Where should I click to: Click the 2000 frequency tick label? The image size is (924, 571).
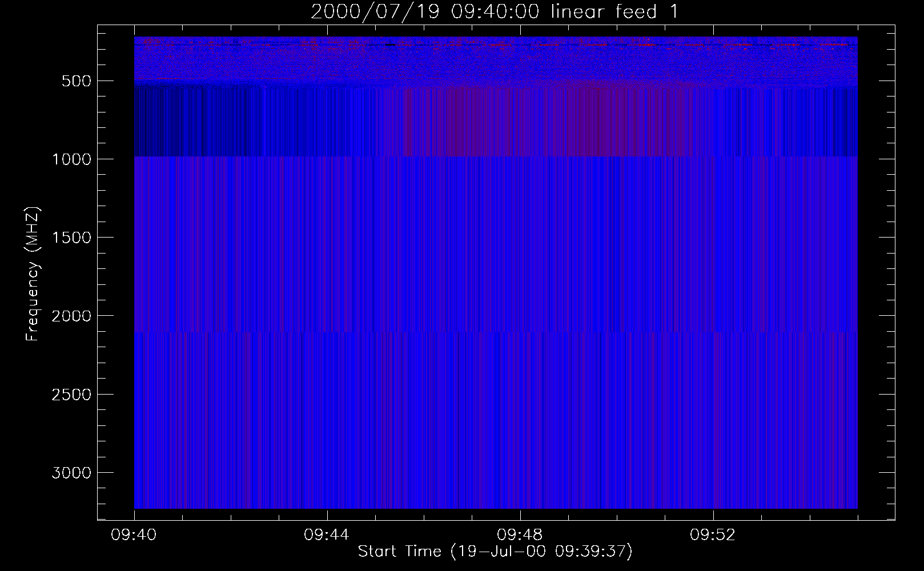[x=71, y=316]
